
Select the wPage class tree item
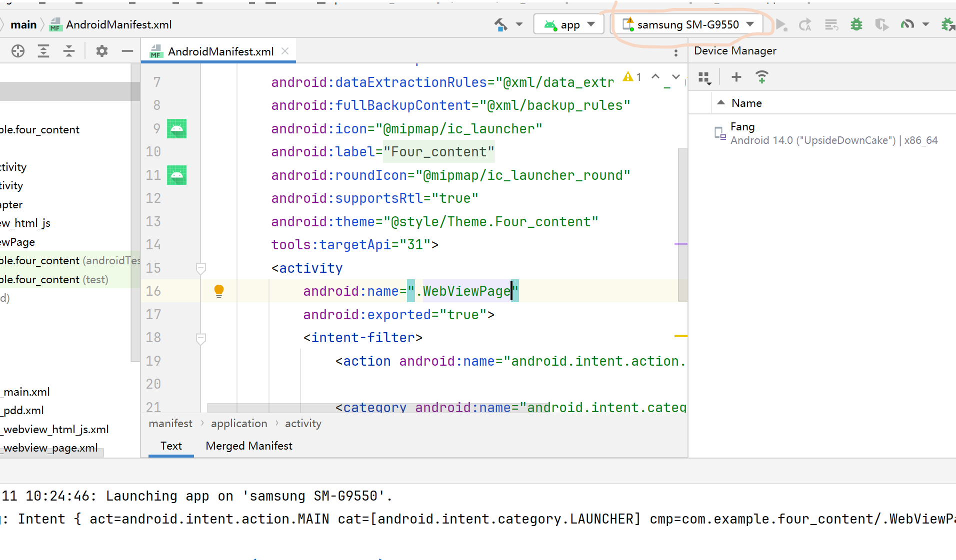point(17,242)
